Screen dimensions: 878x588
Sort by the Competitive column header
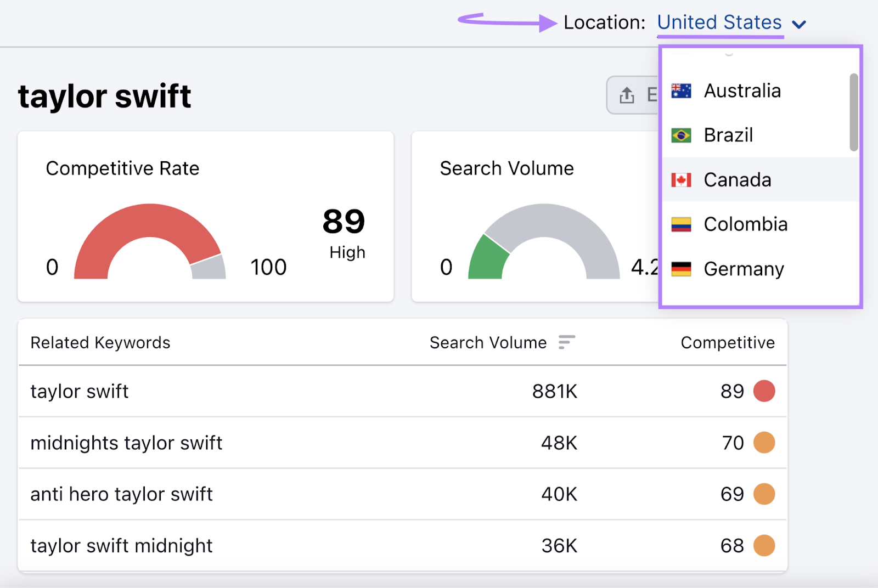pyautogui.click(x=727, y=343)
